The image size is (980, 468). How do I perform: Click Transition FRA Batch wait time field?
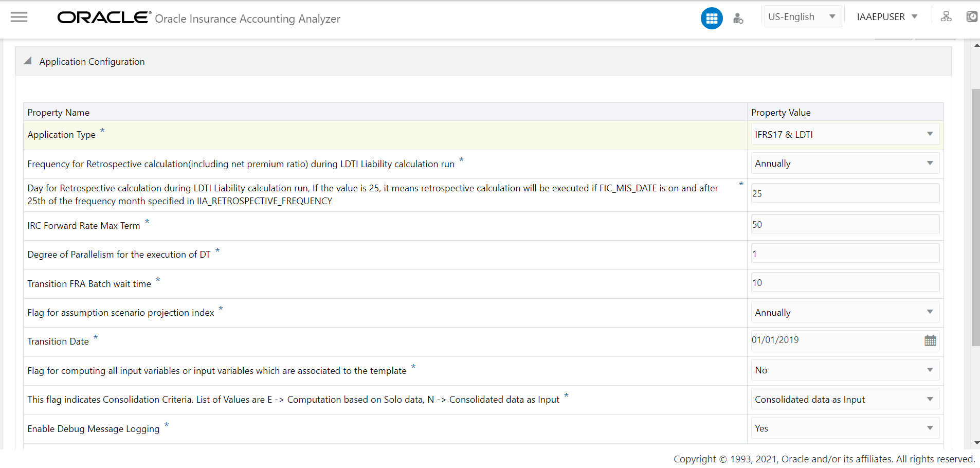coord(845,282)
